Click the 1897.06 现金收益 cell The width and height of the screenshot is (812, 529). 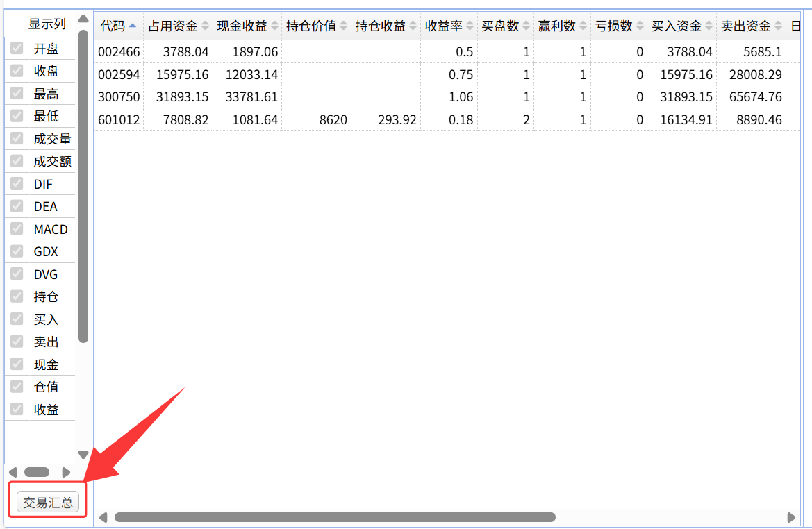(247, 52)
